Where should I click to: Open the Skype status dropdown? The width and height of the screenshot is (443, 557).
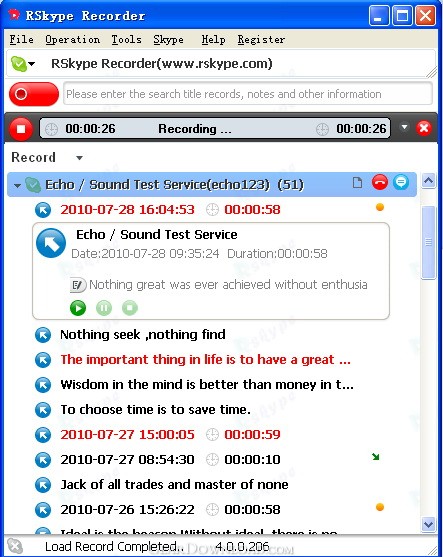pyautogui.click(x=23, y=64)
